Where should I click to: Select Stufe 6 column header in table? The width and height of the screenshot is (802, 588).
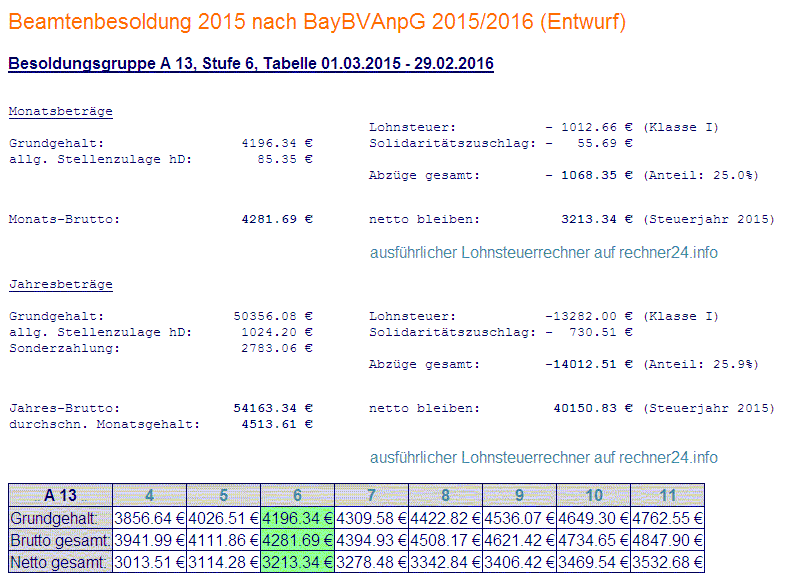point(297,495)
